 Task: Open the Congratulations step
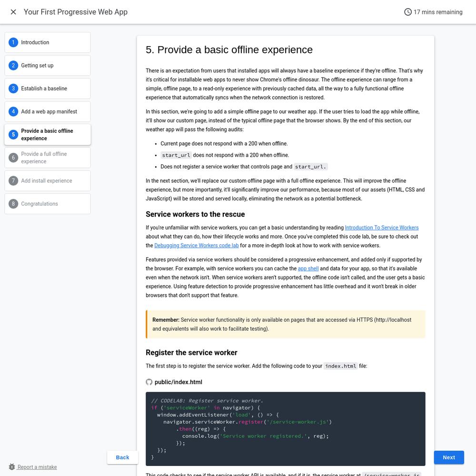pyautogui.click(x=47, y=204)
